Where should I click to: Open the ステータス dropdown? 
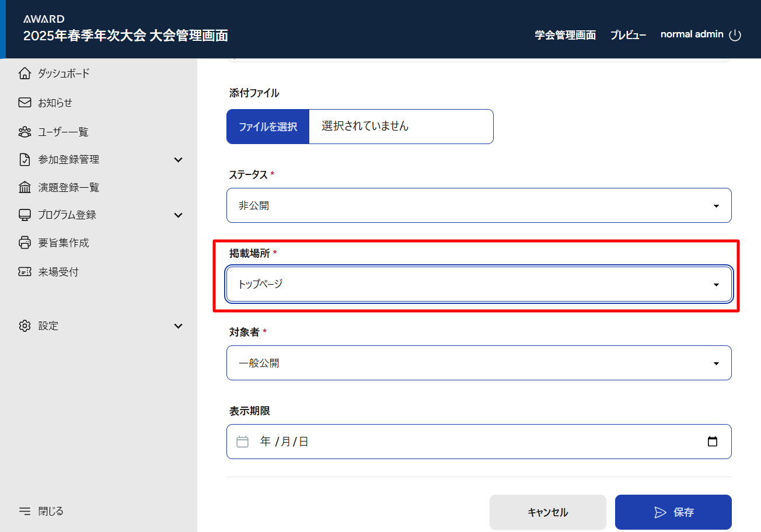(479, 205)
